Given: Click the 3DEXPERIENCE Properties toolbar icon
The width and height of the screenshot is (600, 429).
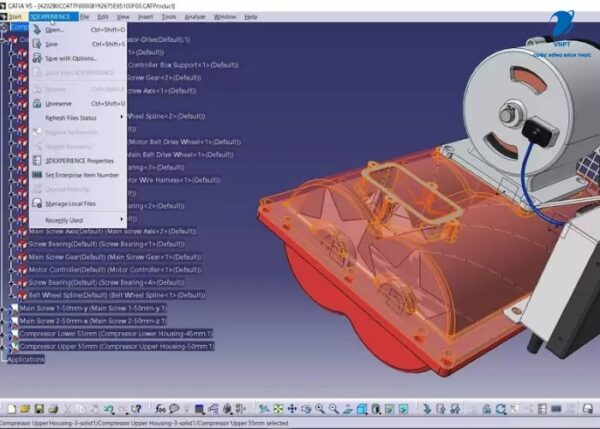Looking at the screenshot, I should [542, 409].
